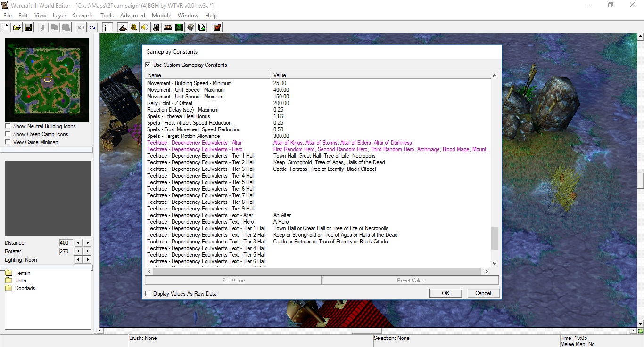Click the constants list horizontal scroll right arrow
Screen dimensions: 644x347
(487, 271)
